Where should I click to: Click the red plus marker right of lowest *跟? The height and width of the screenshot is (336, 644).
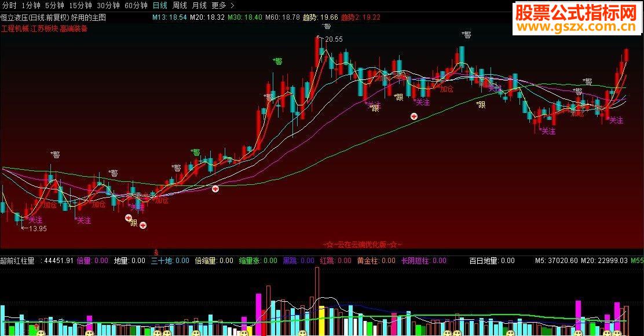pyautogui.click(x=143, y=225)
